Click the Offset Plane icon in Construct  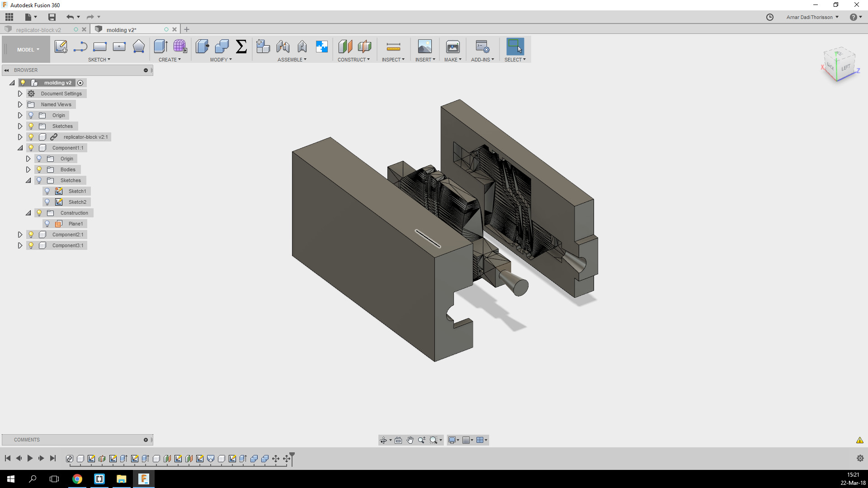[345, 47]
